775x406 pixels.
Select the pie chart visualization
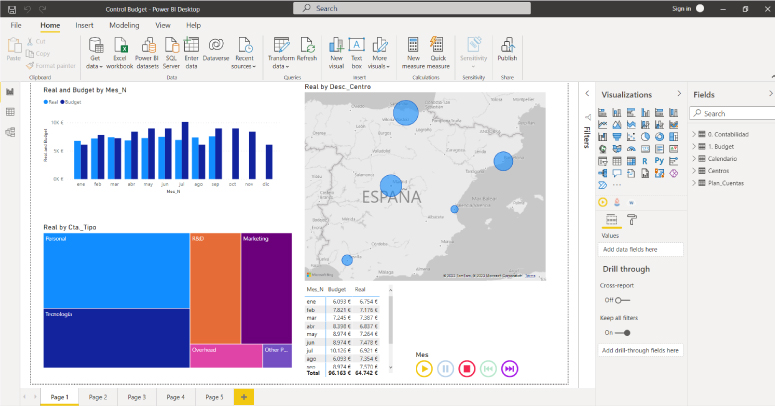click(645, 137)
